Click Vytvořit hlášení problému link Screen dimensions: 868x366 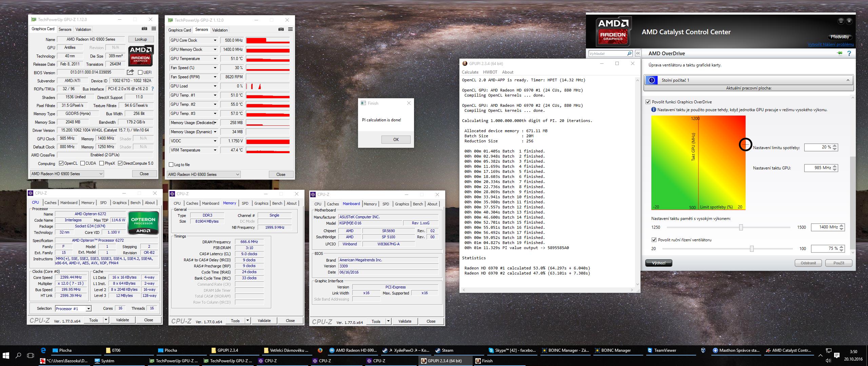831,44
